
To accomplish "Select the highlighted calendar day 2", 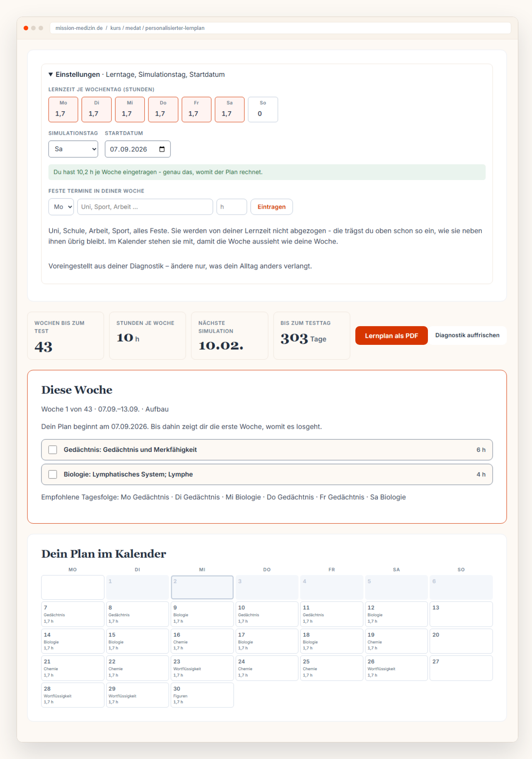I will (202, 587).
